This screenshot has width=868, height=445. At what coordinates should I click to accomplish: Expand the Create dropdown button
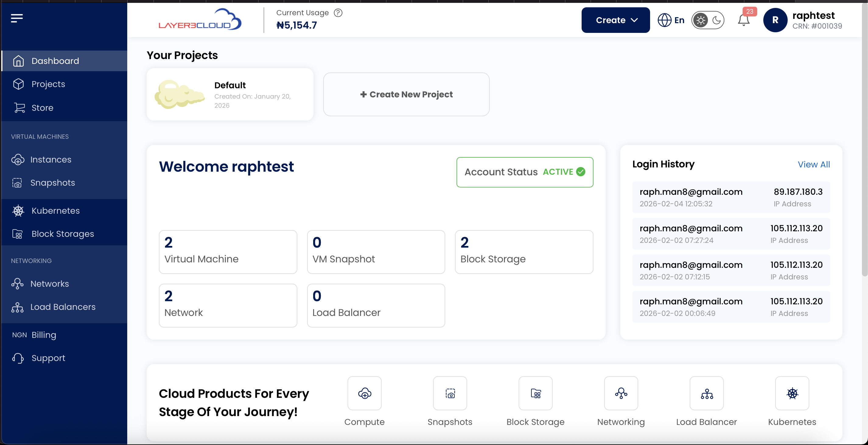pyautogui.click(x=616, y=20)
